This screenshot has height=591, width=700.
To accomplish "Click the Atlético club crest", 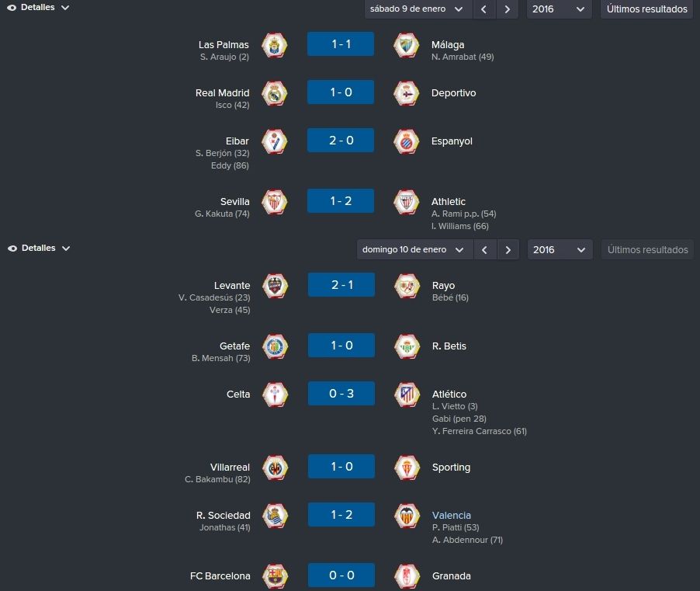I will (x=407, y=395).
